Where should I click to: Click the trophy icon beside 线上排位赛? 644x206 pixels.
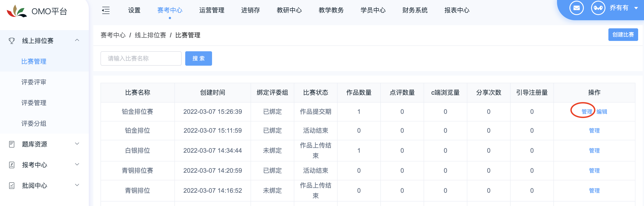(x=12, y=41)
